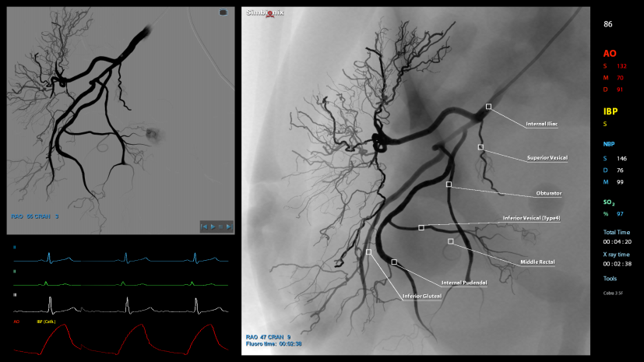The width and height of the screenshot is (644, 362).
Task: Click the Internal Pudendal artery marker
Action: (x=394, y=262)
